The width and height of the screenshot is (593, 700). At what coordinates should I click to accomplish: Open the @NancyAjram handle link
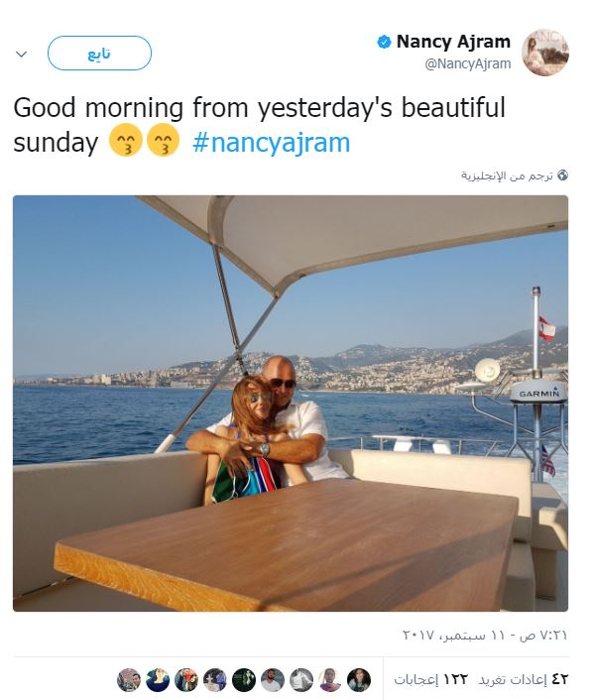(x=467, y=64)
